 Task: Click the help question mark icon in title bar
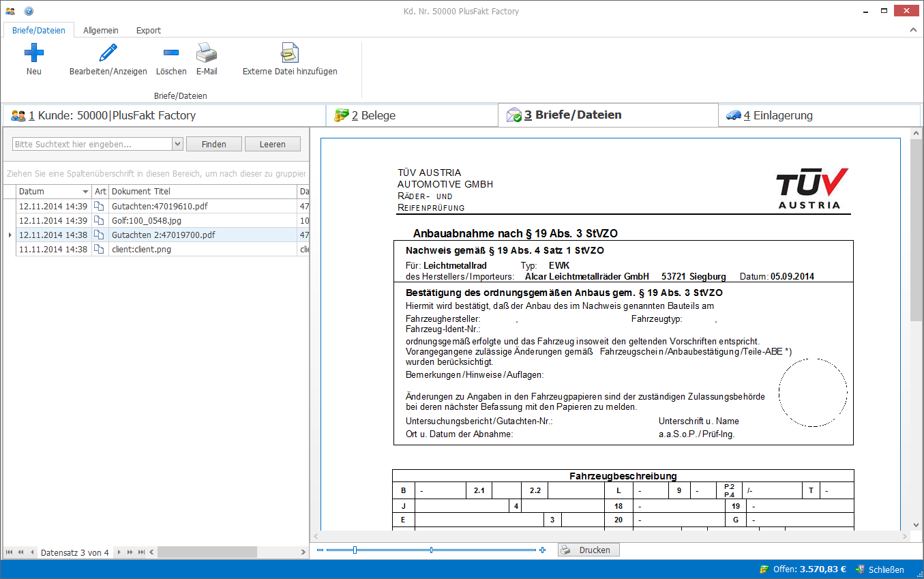pos(29,11)
